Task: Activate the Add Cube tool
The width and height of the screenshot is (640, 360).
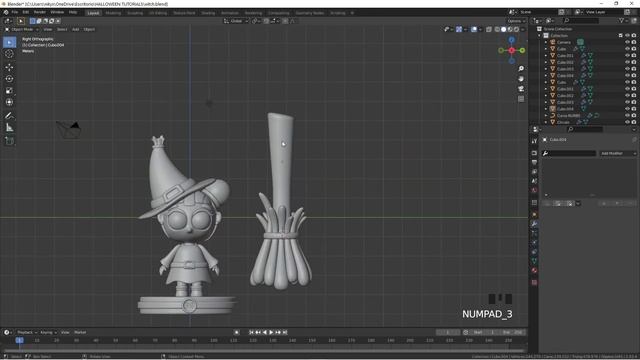Action: [x=9, y=141]
